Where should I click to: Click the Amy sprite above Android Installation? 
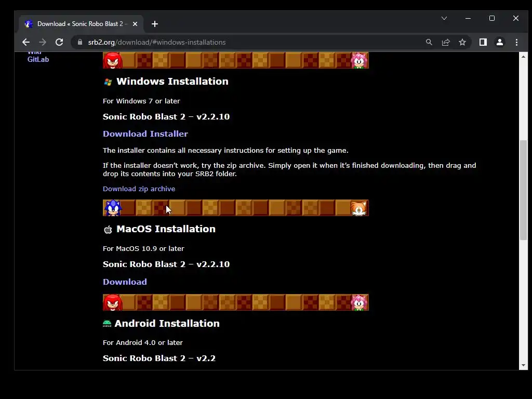[x=360, y=302]
